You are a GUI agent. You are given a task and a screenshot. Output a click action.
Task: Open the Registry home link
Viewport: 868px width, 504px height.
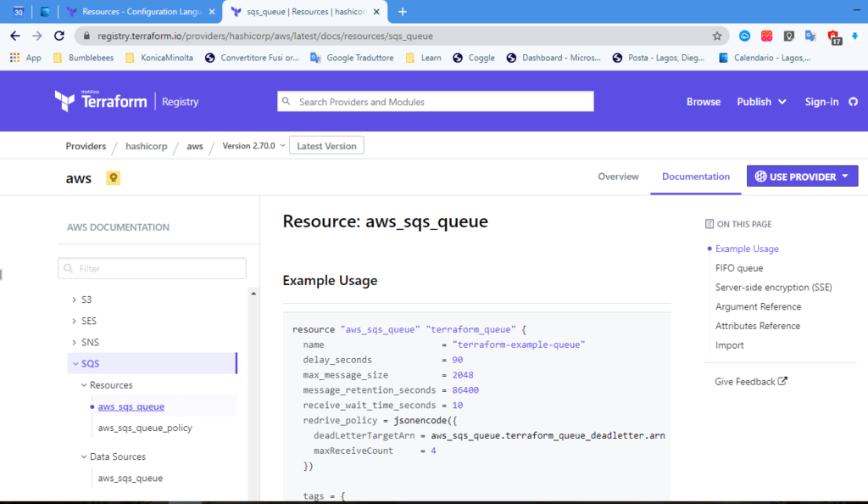point(180,102)
